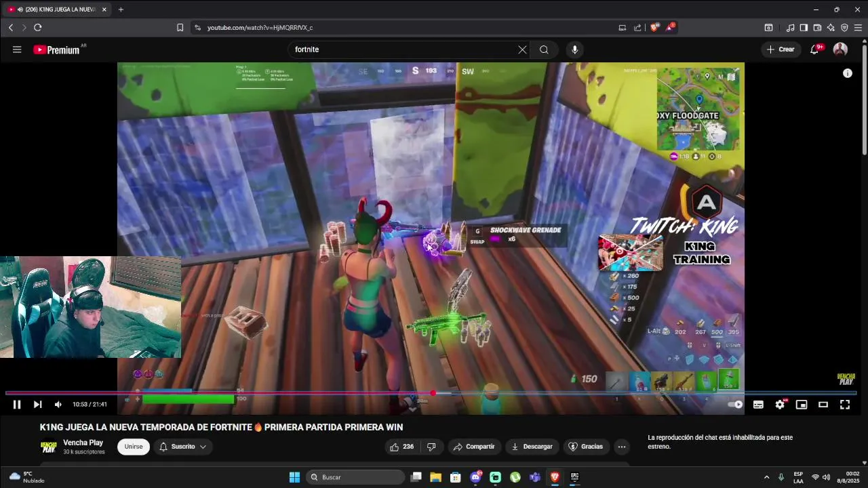Share this page from address bar

(637, 28)
